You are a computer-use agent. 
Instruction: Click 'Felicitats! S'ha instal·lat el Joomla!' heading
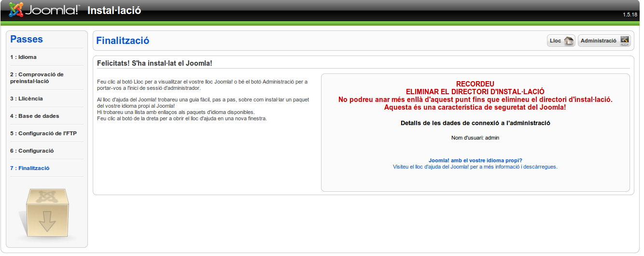154,63
